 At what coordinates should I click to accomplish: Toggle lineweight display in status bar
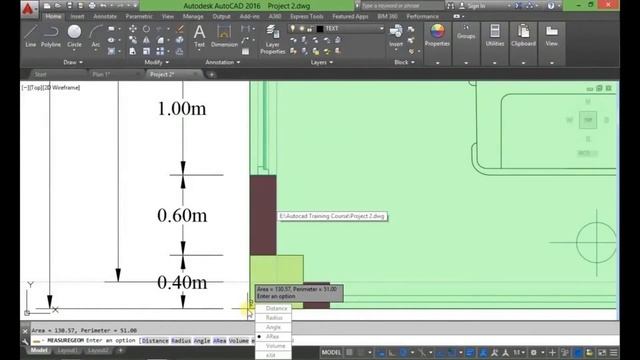click(x=470, y=352)
